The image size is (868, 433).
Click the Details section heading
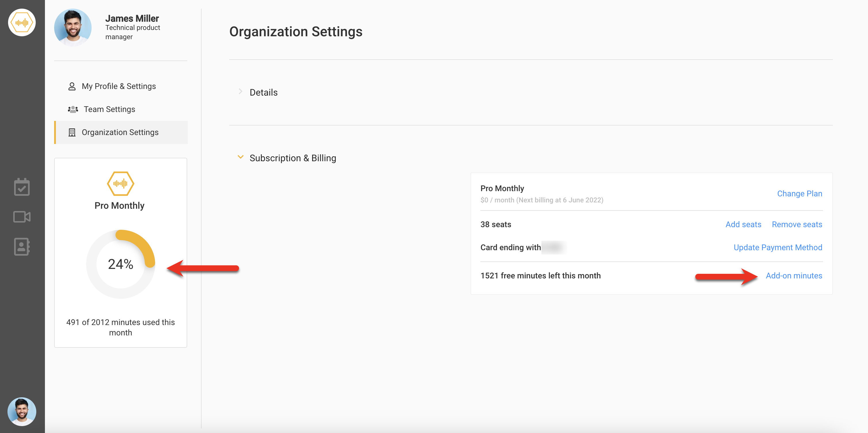point(263,92)
